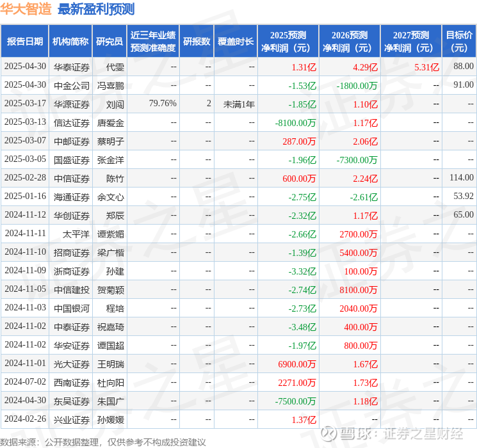
Task: Select the 国盛证券 institution cell
Action: (x=72, y=160)
